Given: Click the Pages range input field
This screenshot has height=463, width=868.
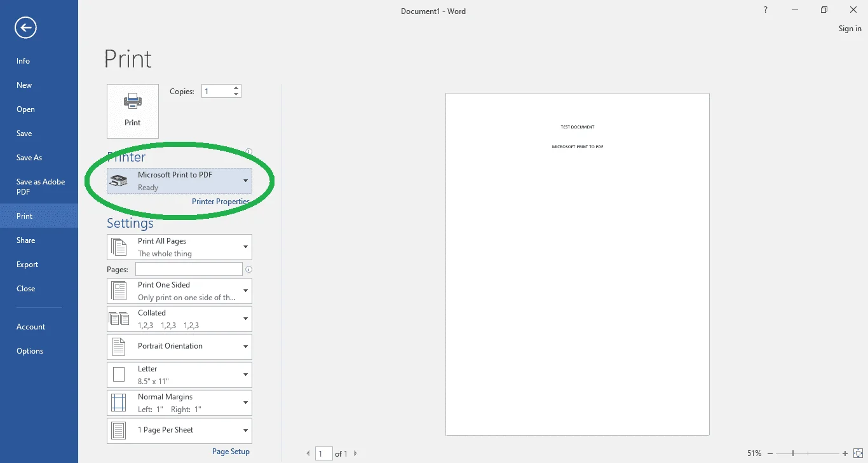Looking at the screenshot, I should (x=189, y=270).
